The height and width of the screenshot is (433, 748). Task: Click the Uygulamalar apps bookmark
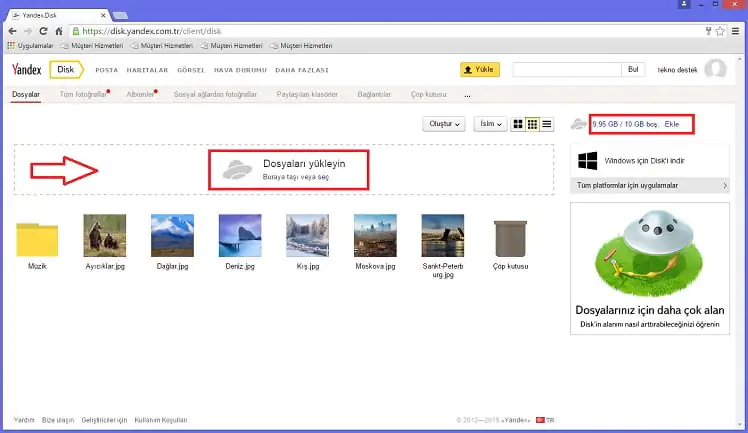coord(30,46)
